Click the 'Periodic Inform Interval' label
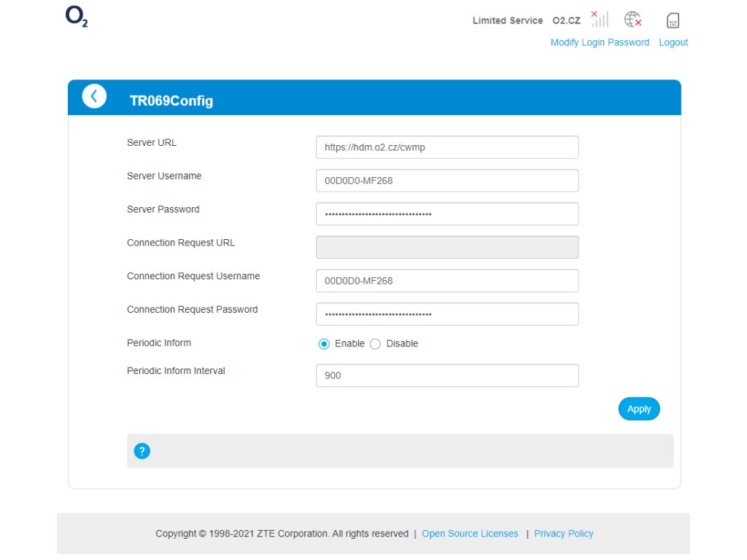This screenshot has height=560, width=747. (x=176, y=370)
